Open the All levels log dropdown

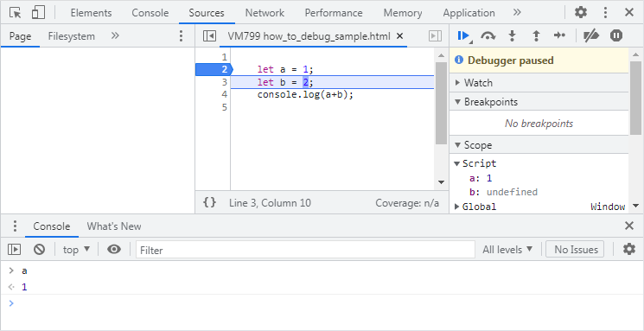click(x=507, y=249)
